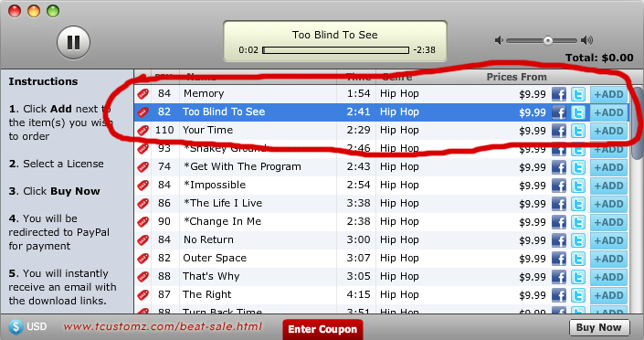Share No Return on Facebook
The image size is (644, 340).
click(558, 240)
